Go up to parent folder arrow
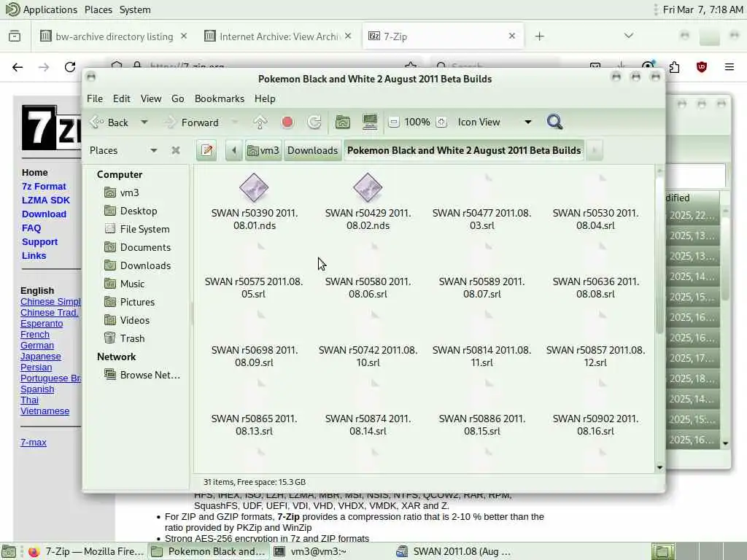The height and width of the screenshot is (560, 747). point(260,122)
